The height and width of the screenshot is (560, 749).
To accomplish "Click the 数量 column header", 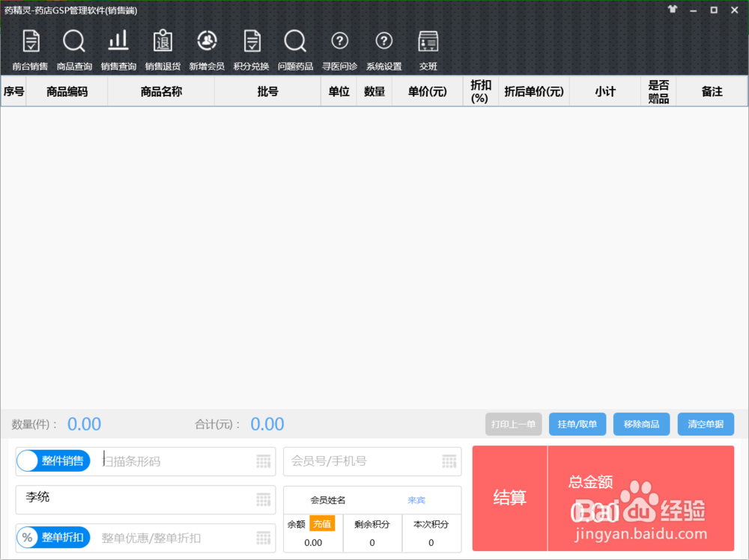I will (374, 91).
